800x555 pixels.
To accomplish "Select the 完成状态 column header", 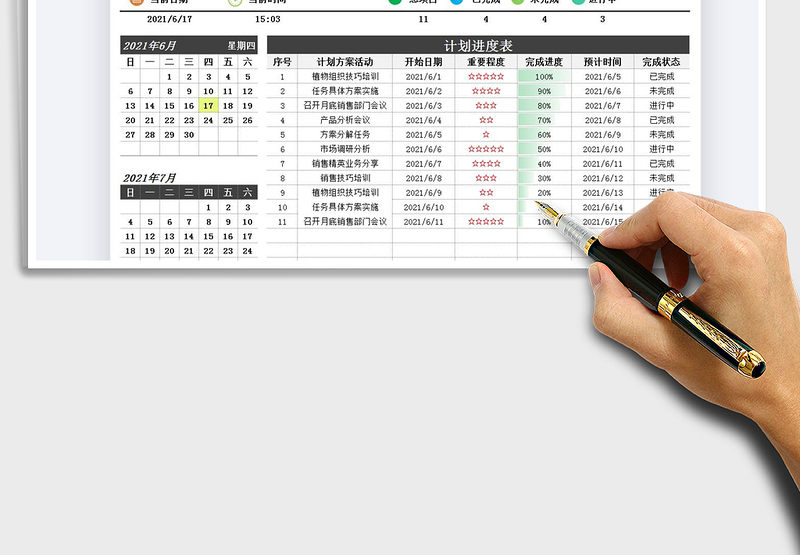I will coord(661,62).
